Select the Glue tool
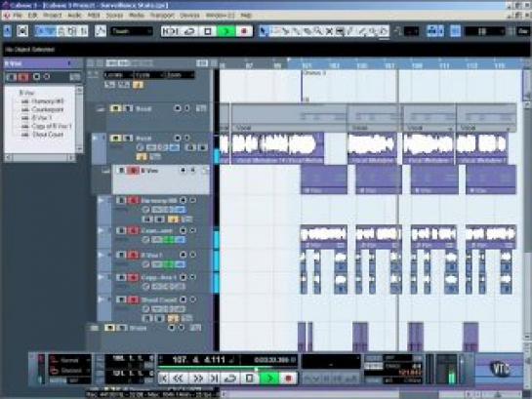The height and width of the screenshot is (399, 532). [297, 31]
